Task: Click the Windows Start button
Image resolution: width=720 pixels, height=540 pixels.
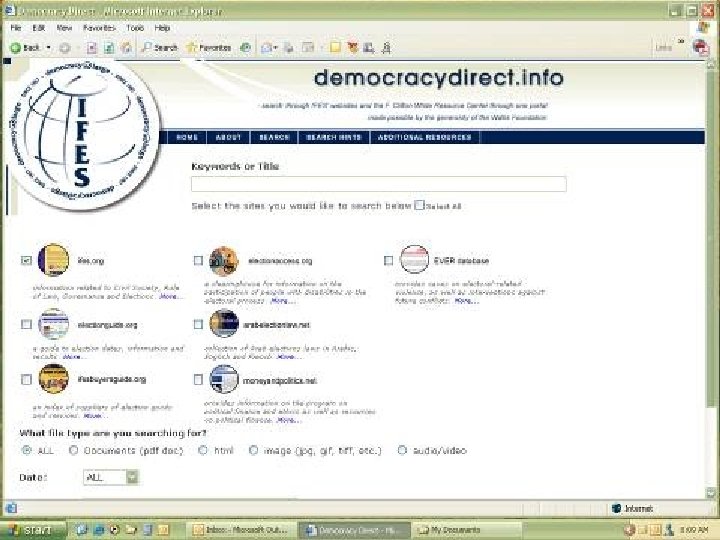Action: [33, 530]
